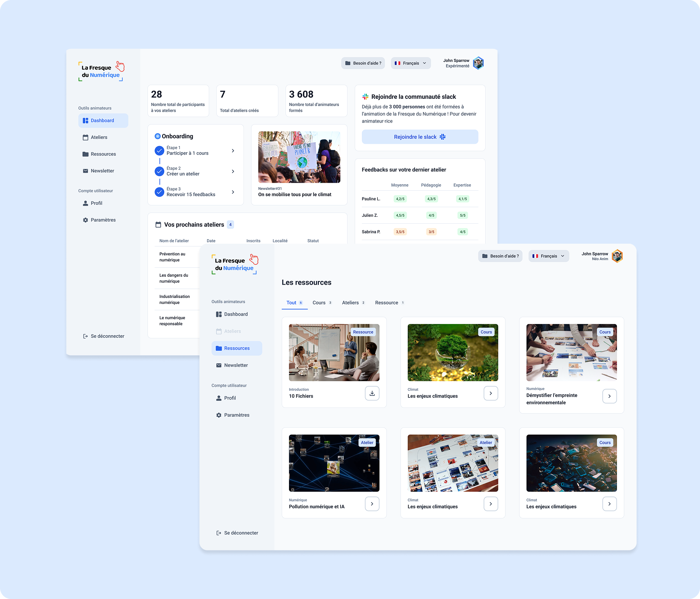700x599 pixels.
Task: Open the Français language dropdown in front window
Action: click(548, 256)
